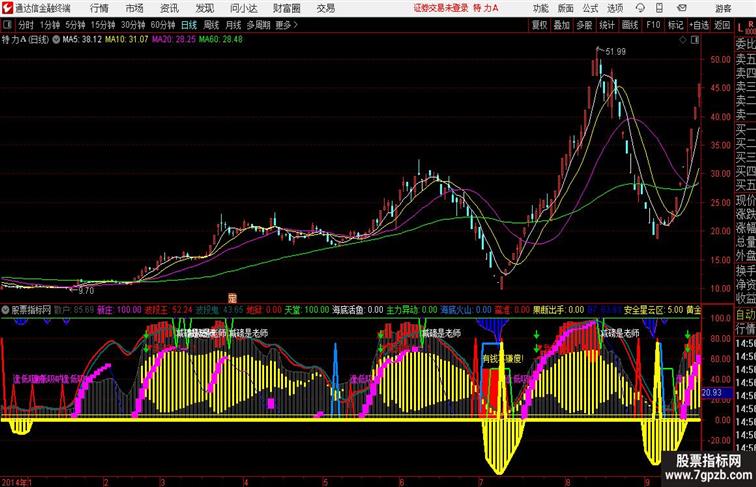Switch to 1分钟 chart period
This screenshot has height=487, width=756.
50,25
